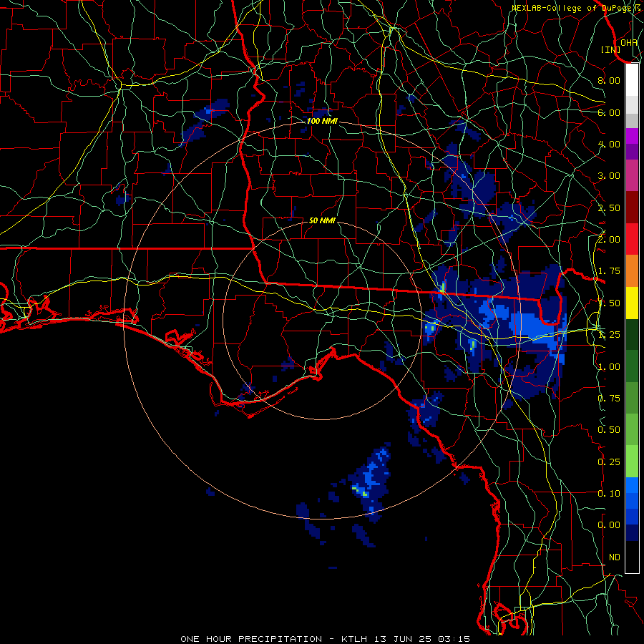Click the 'NEXLAB-College of DuPage' credit text

[572, 8]
